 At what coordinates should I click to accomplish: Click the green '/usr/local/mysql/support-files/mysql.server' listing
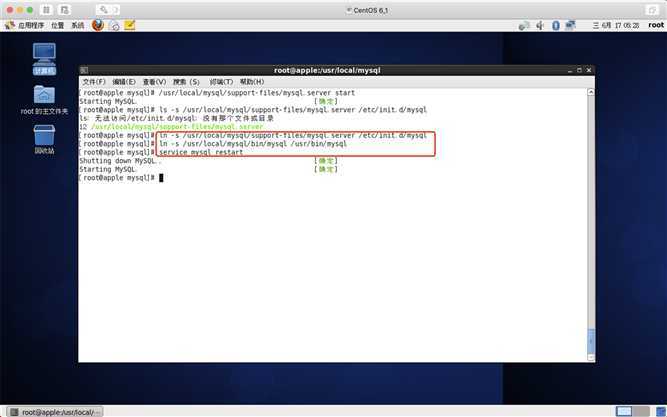point(177,127)
